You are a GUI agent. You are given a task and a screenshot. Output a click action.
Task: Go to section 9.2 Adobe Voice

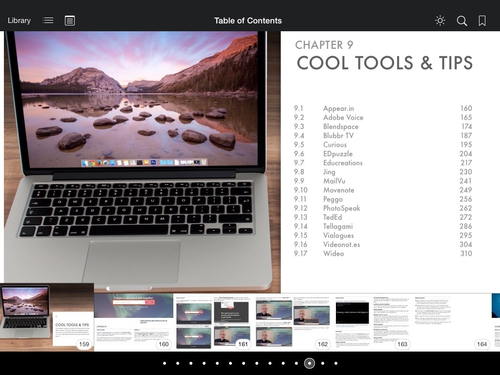tap(383, 117)
